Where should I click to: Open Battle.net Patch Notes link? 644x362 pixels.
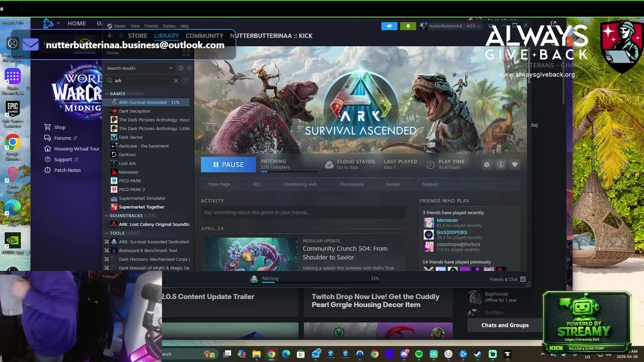pyautogui.click(x=62, y=170)
